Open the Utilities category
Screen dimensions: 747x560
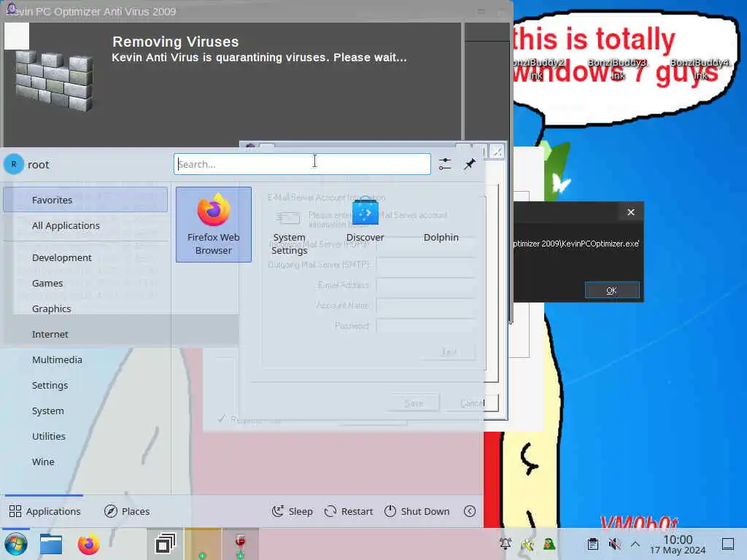85,436
